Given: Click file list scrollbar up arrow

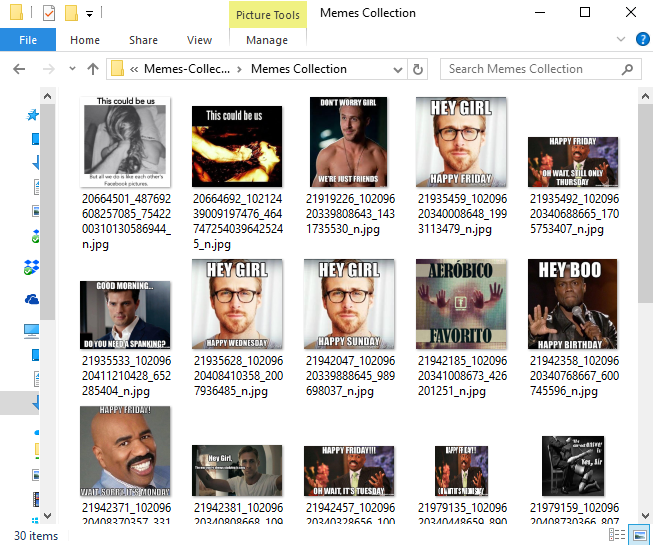Looking at the screenshot, I should click(645, 96).
